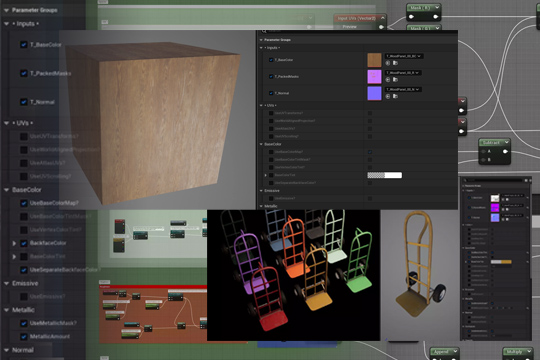Screen dimensions: 540x360
Task: Enable UseUVTransforms? checkbox in left panel
Action: click(23, 136)
